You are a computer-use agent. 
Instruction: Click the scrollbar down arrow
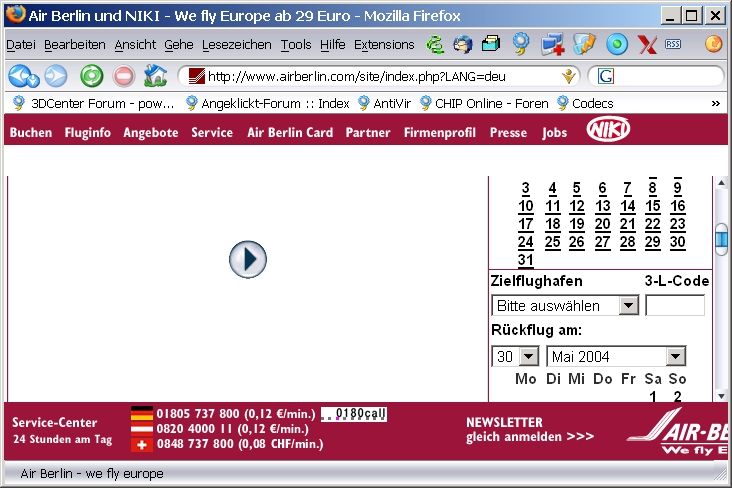coord(721,396)
